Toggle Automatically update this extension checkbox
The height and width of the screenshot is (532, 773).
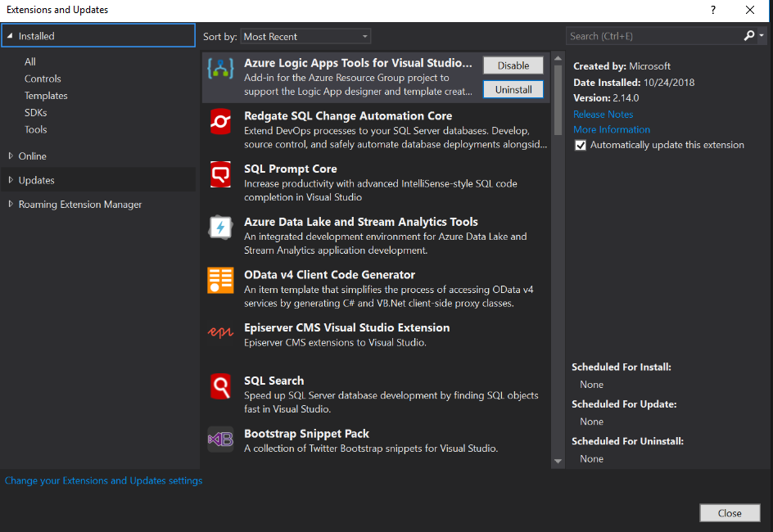581,146
